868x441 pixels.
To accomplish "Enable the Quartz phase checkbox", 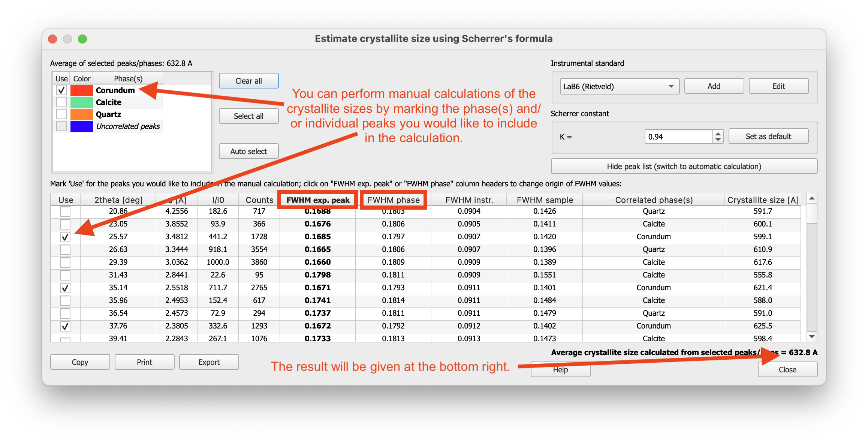I will click(61, 114).
